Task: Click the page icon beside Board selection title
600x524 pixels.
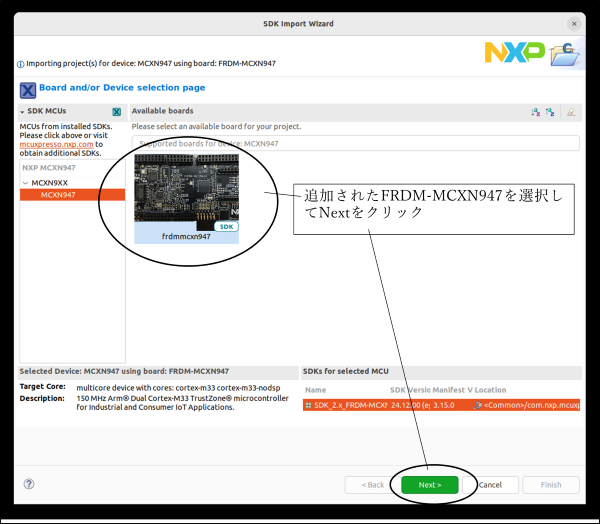Action: (27, 89)
